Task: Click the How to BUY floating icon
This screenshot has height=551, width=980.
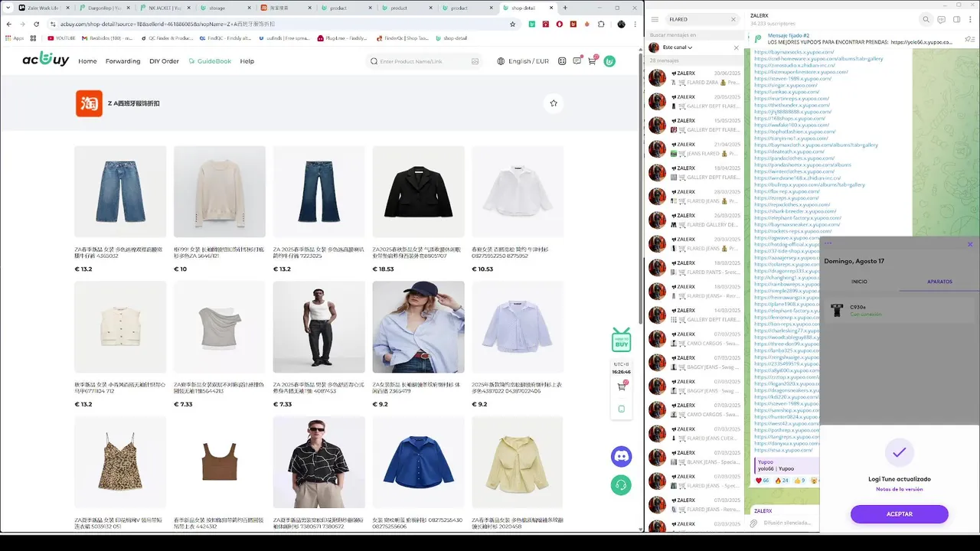Action: [621, 341]
